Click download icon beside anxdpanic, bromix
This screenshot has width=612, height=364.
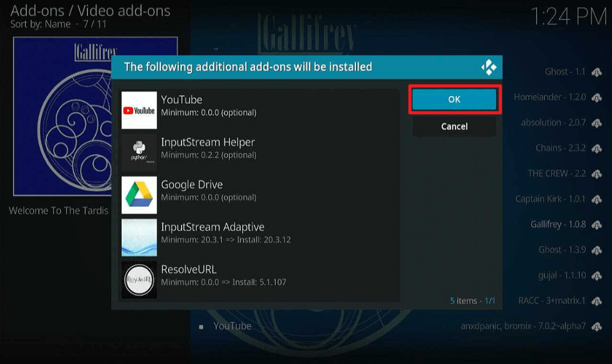point(597,327)
